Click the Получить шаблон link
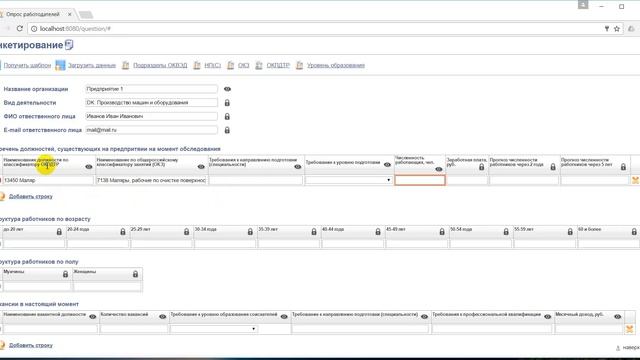The height and width of the screenshot is (360, 640). coord(27,65)
